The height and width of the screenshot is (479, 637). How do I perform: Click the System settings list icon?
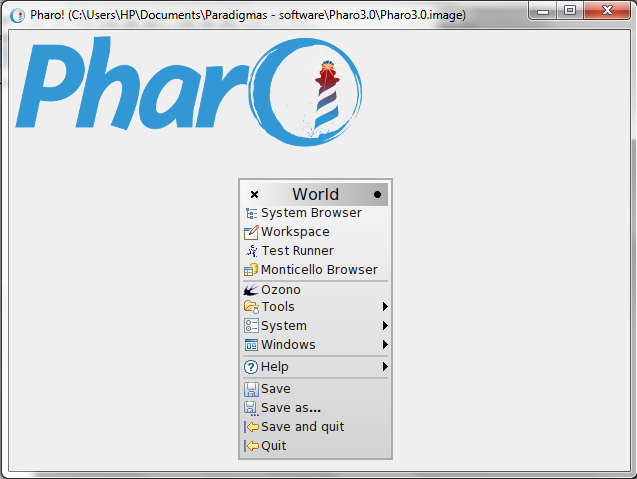coord(251,326)
